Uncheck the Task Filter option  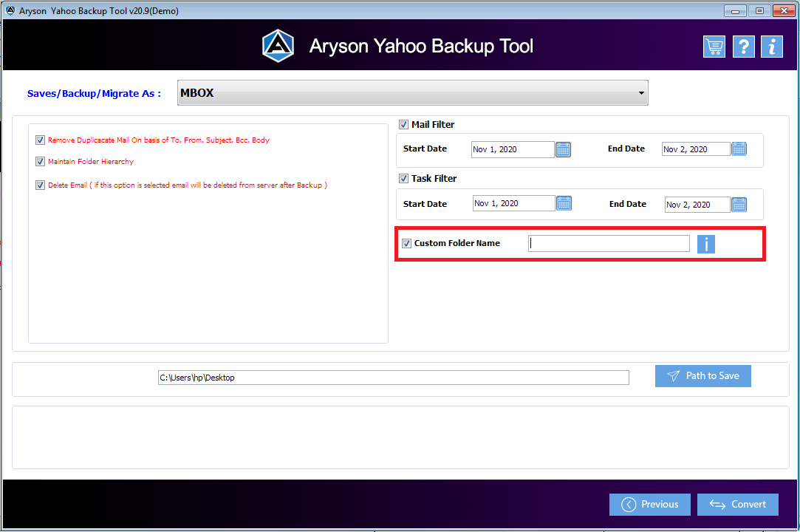(x=403, y=178)
